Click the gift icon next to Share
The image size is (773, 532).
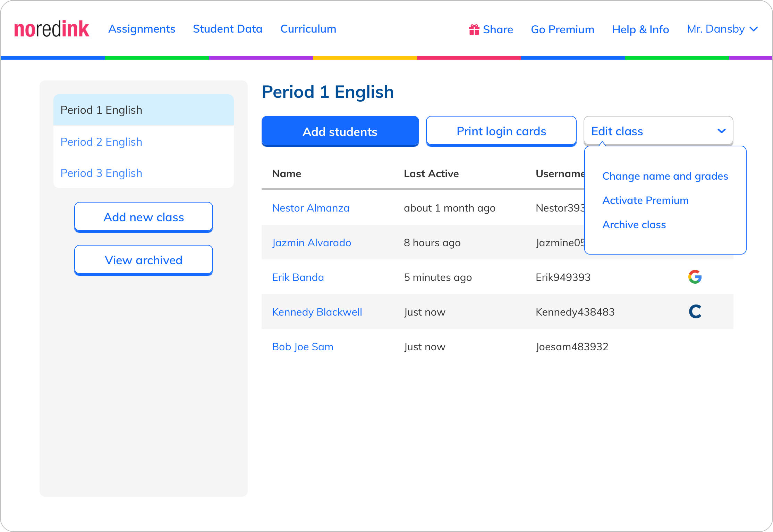[x=474, y=29]
